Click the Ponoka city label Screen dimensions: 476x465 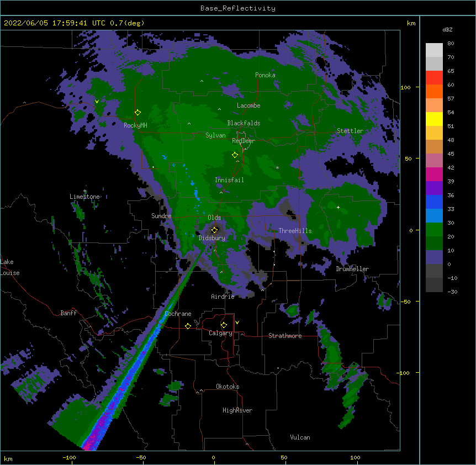click(265, 75)
